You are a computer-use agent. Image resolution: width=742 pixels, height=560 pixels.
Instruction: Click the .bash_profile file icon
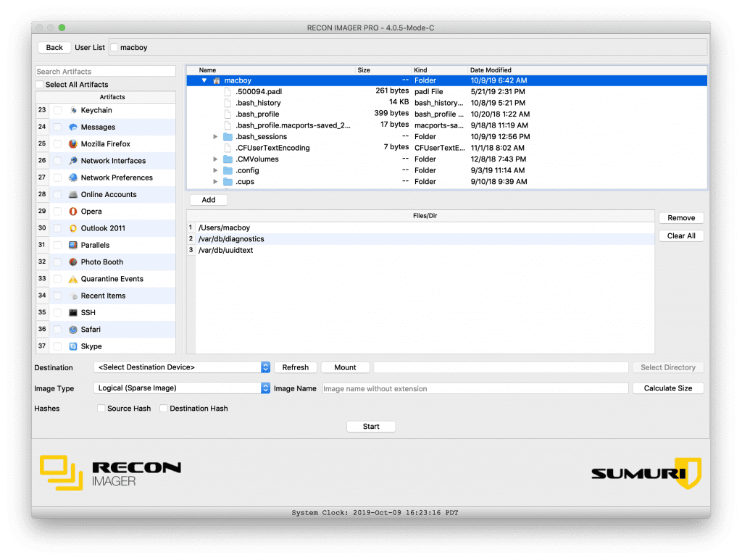pos(228,114)
